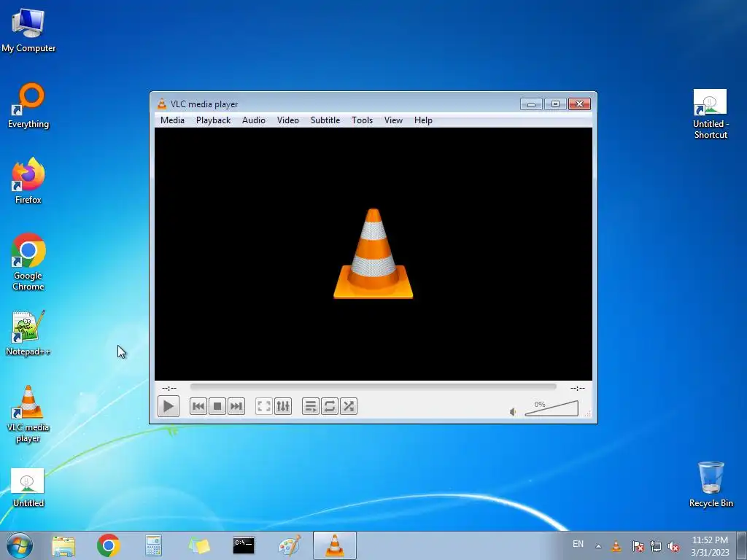The image size is (747, 560).
Task: Show hidden system tray icons
Action: pyautogui.click(x=598, y=545)
